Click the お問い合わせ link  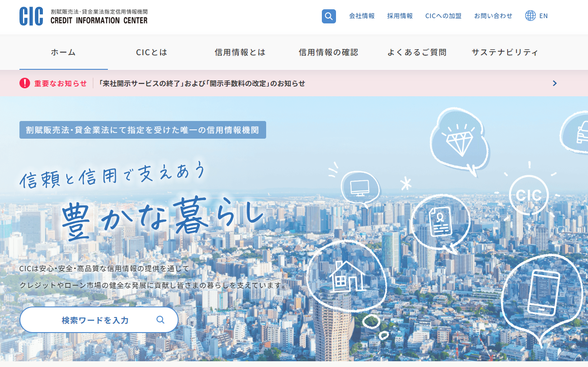pyautogui.click(x=493, y=15)
